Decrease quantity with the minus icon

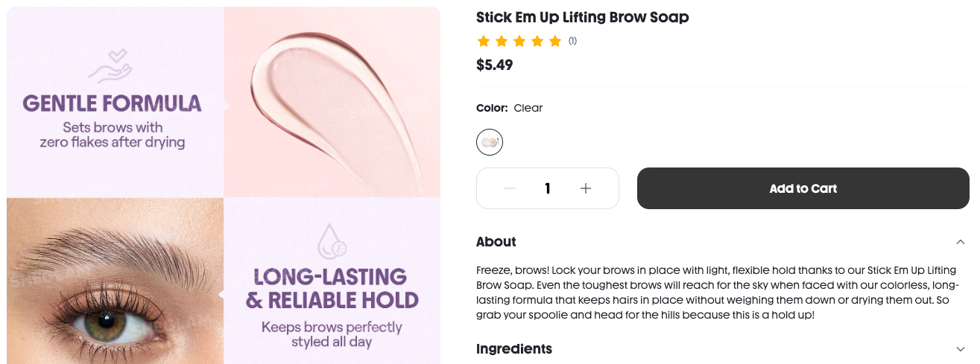[510, 188]
